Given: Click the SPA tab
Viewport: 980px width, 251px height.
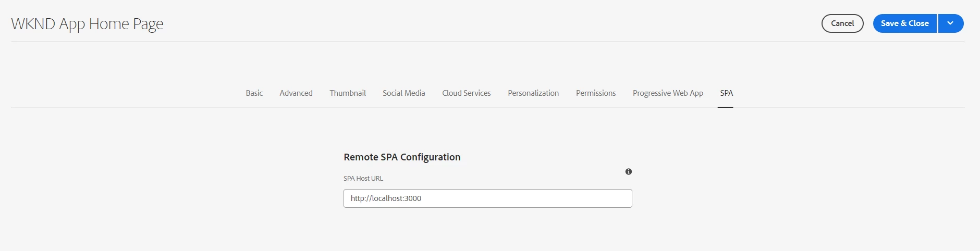Looking at the screenshot, I should click(726, 93).
